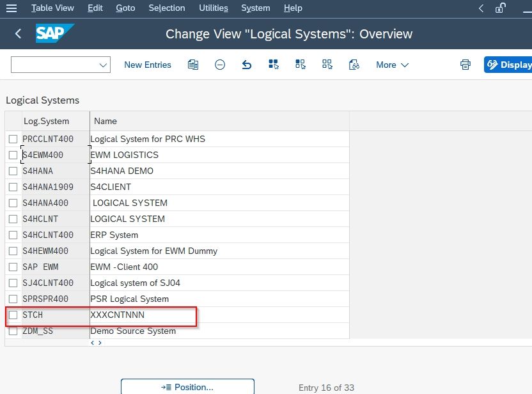Click the ZDM_SS log system cell
This screenshot has width=532, height=394.
[56, 331]
